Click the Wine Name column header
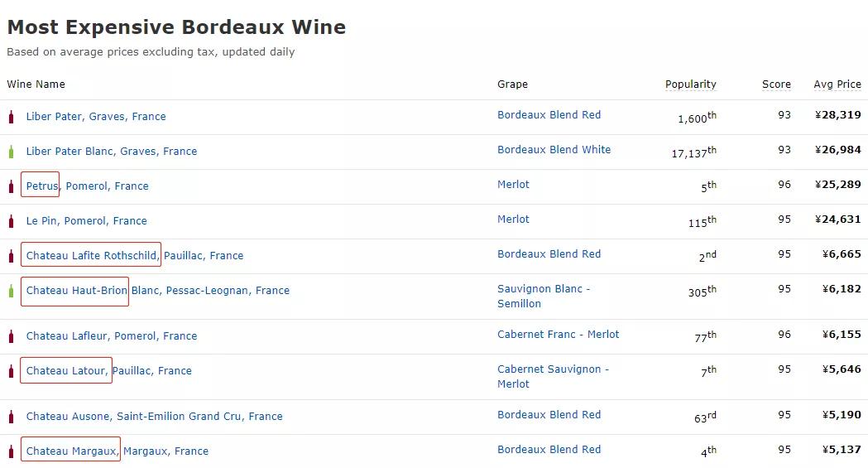This screenshot has height=468, width=868. click(x=36, y=84)
